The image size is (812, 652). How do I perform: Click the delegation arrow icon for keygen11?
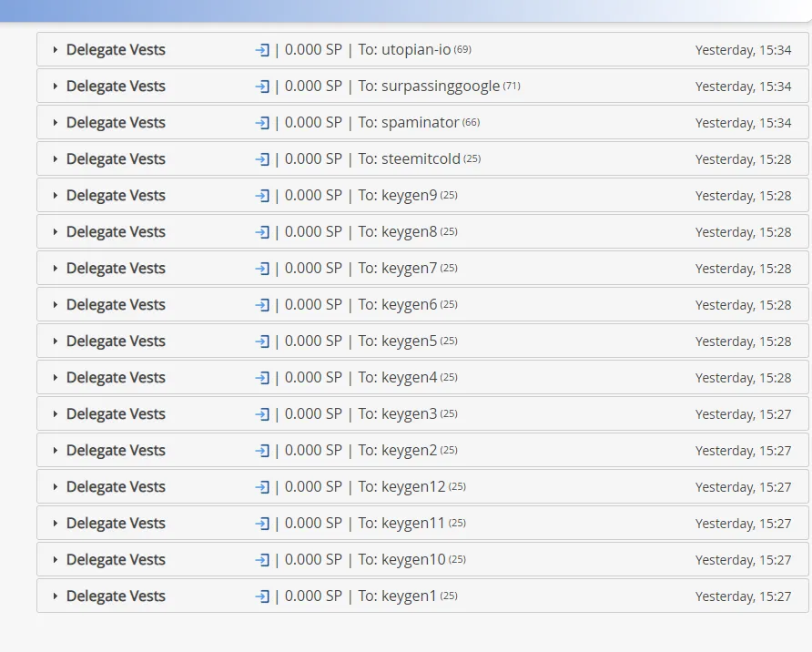pos(262,524)
